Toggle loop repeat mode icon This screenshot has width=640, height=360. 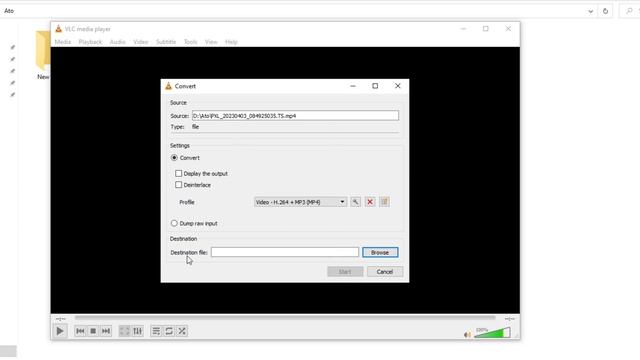coord(169,331)
